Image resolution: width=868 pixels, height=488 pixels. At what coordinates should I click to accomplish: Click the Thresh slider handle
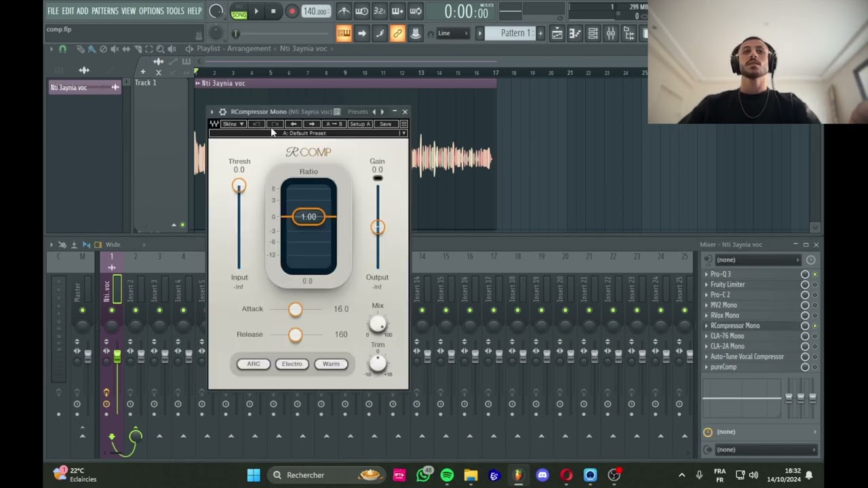(x=239, y=186)
